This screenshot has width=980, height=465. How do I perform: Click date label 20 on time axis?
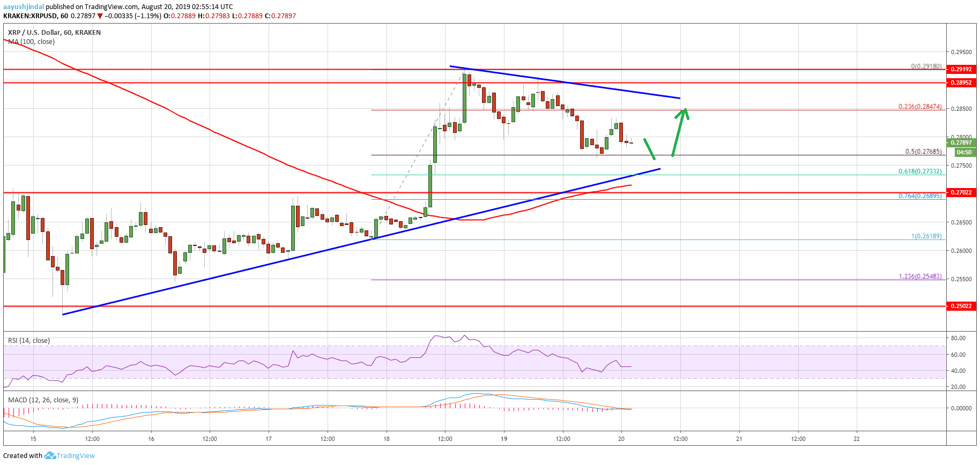[x=621, y=439]
